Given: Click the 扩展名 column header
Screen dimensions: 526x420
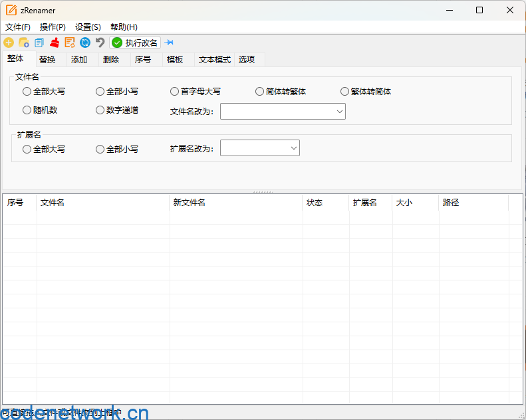Looking at the screenshot, I should (370, 203).
